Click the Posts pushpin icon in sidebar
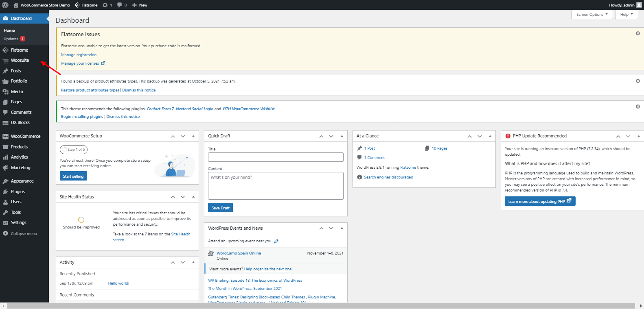Screen dimensions: 644x309 (x=5, y=71)
